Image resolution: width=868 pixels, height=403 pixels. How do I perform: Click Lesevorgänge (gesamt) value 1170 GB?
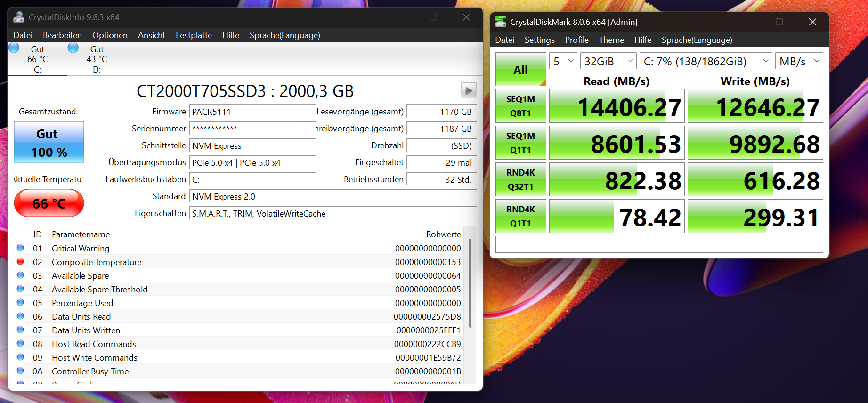pyautogui.click(x=441, y=112)
